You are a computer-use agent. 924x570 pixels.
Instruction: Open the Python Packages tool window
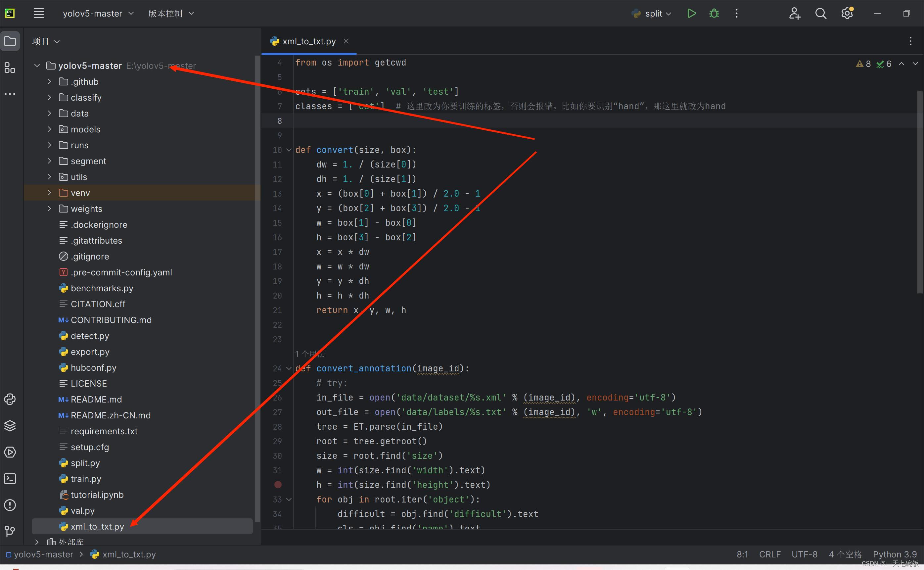pos(10,426)
